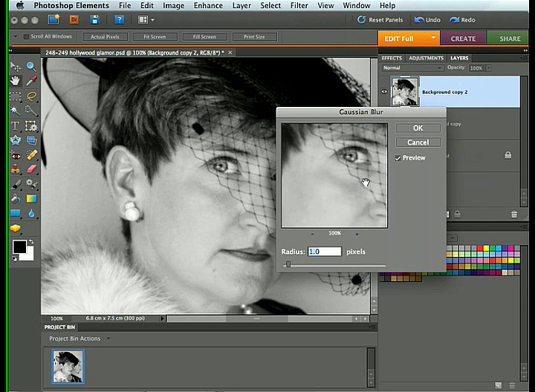This screenshot has width=535, height=392.
Task: Switch to the Effects tab
Action: coord(392,58)
